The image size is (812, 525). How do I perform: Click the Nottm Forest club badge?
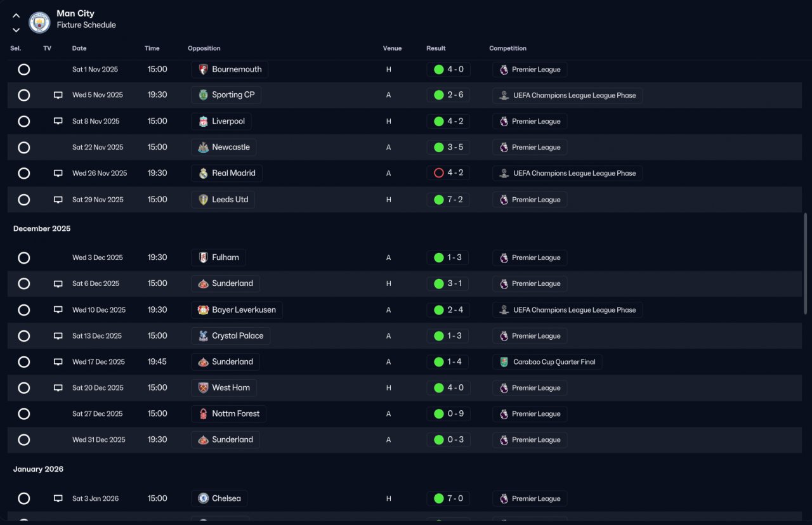tap(203, 414)
